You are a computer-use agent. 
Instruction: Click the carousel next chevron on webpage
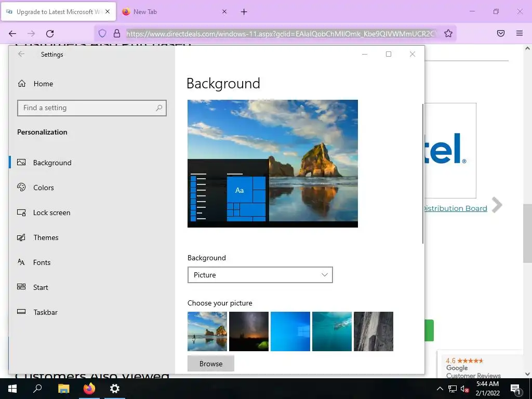pyautogui.click(x=497, y=205)
